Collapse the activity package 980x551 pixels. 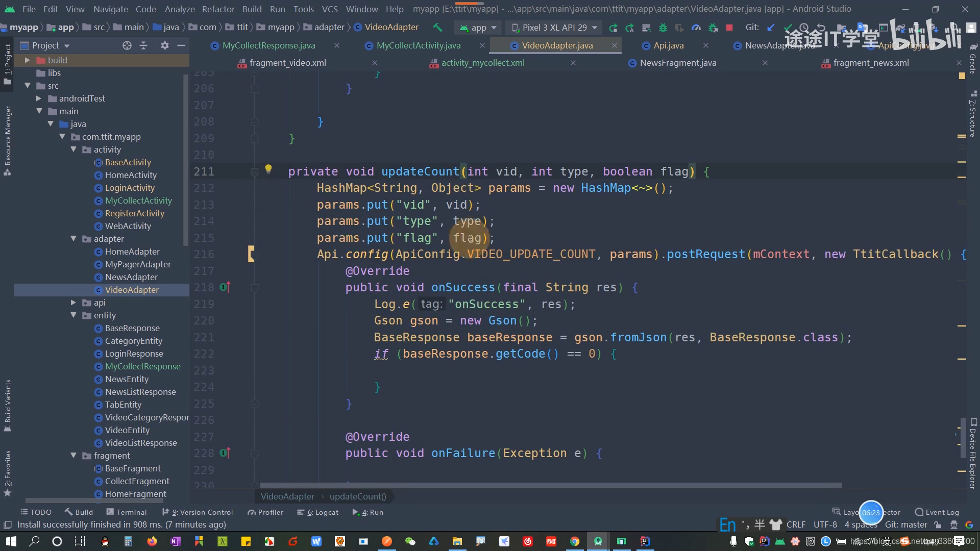click(73, 149)
